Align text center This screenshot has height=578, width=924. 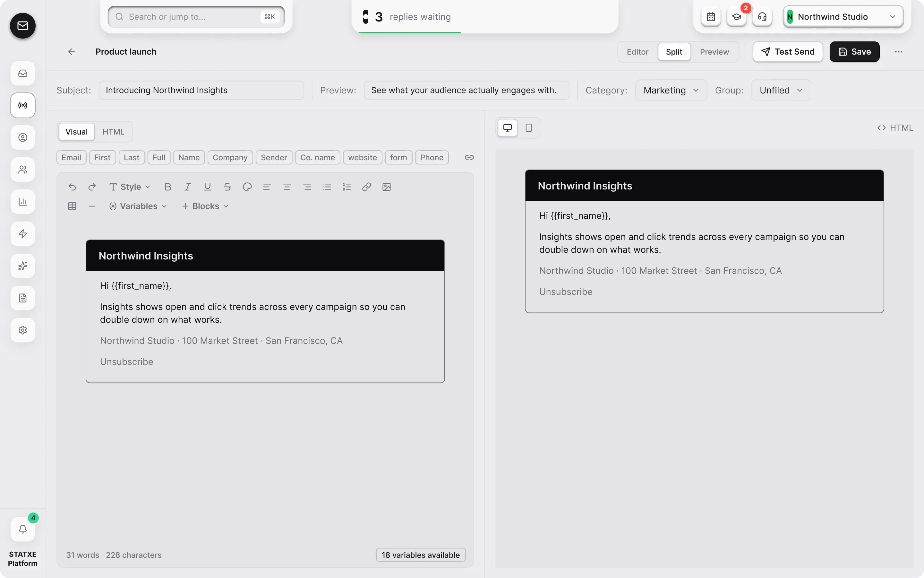point(287,187)
